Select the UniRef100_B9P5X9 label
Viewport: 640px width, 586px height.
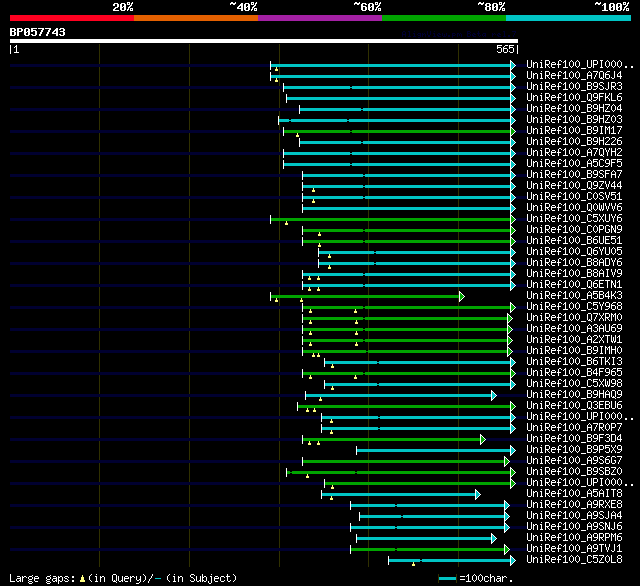click(x=574, y=450)
